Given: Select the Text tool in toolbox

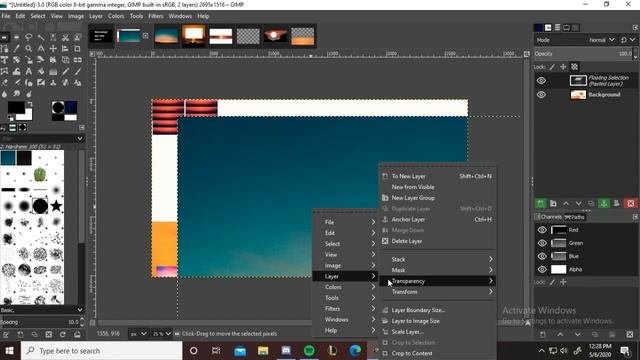Looking at the screenshot, I should 29,71.
